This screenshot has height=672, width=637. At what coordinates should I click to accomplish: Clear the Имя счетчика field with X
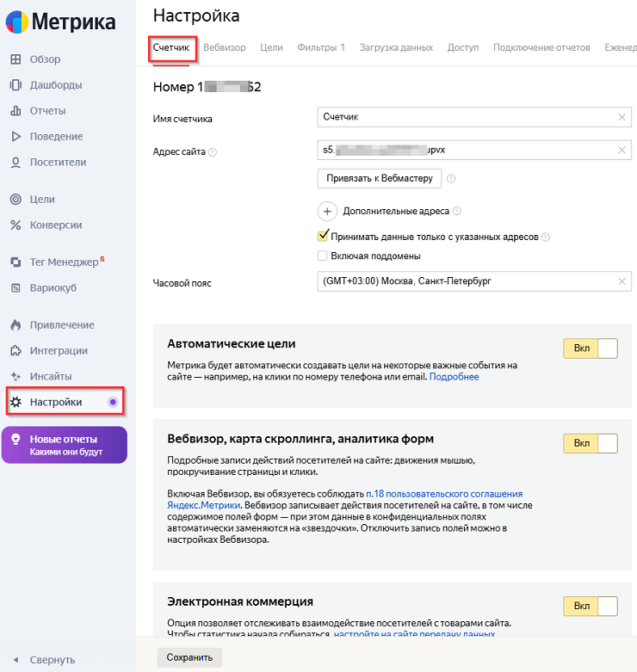pyautogui.click(x=622, y=117)
